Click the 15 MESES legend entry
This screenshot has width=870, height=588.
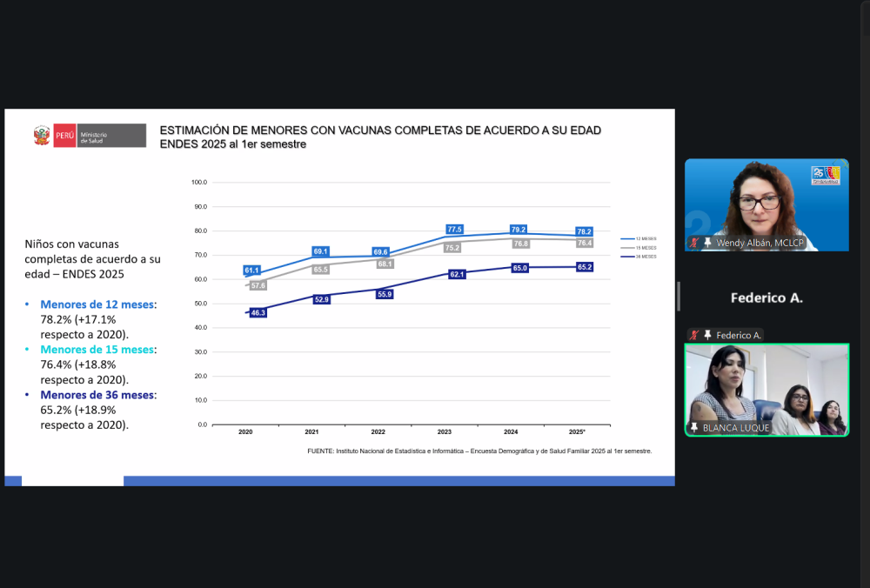(639, 248)
